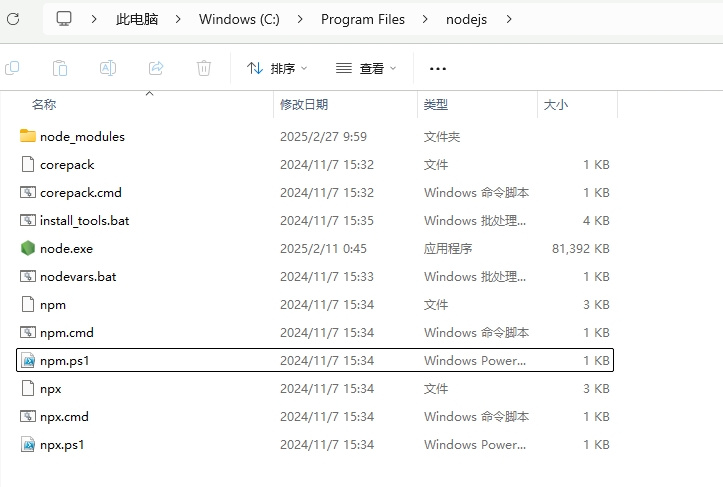Sort by 类型 column header
Viewport: 723px width, 487px height.
436,105
